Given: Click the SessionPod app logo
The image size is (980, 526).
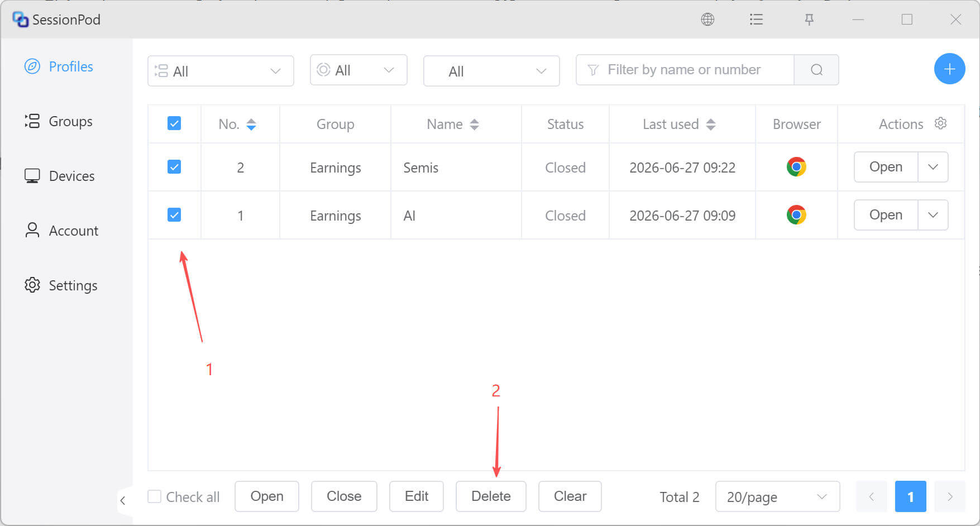Looking at the screenshot, I should click(x=20, y=20).
